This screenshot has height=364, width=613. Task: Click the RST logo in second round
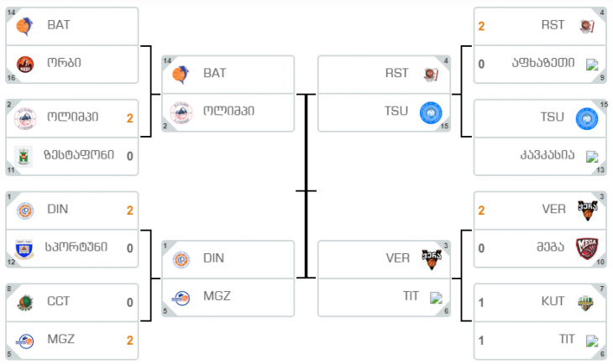coord(431,75)
